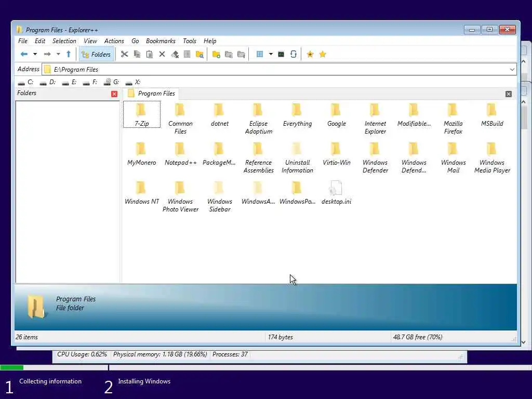Expand the Back history dropdown arrow
The height and width of the screenshot is (399, 532).
[x=35, y=54]
